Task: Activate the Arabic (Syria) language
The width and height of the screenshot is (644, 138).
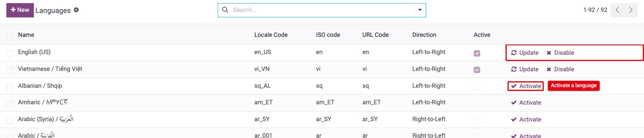Action: point(526,119)
